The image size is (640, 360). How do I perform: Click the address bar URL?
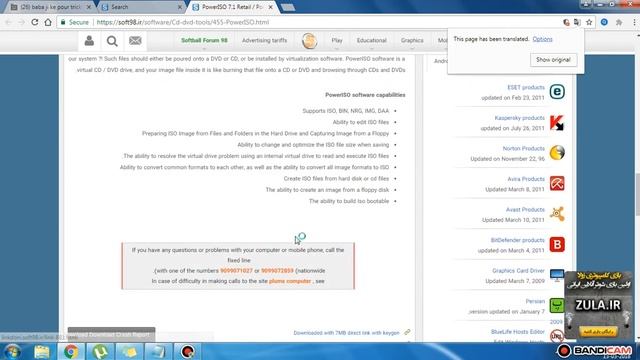click(182, 22)
